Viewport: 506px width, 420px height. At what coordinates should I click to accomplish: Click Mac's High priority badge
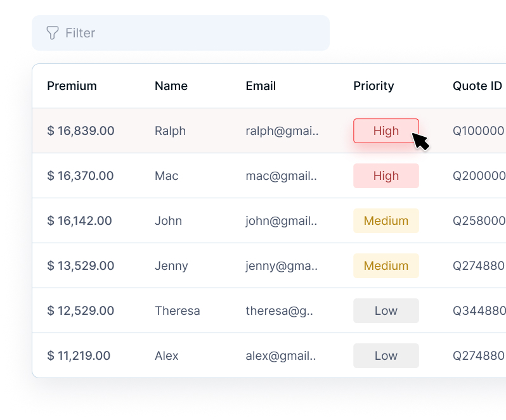tap(386, 176)
